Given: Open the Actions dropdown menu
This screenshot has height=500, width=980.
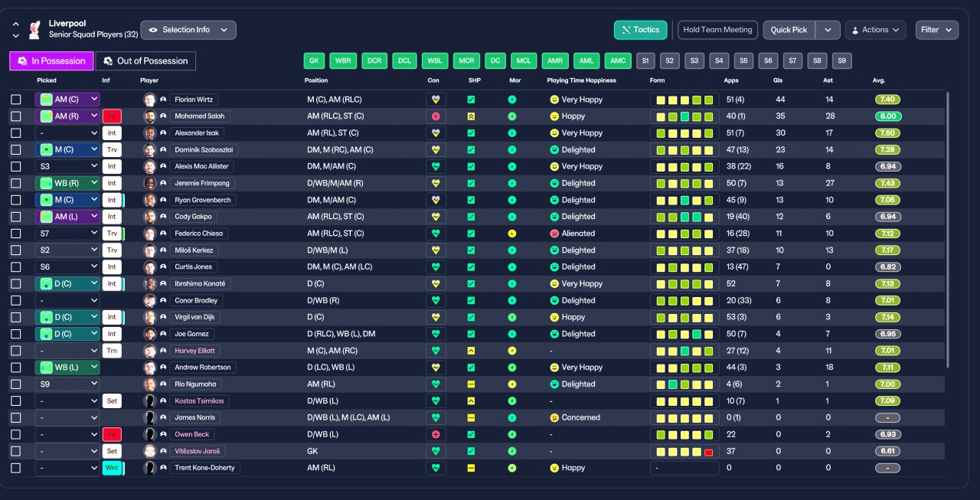Looking at the screenshot, I should pyautogui.click(x=875, y=30).
